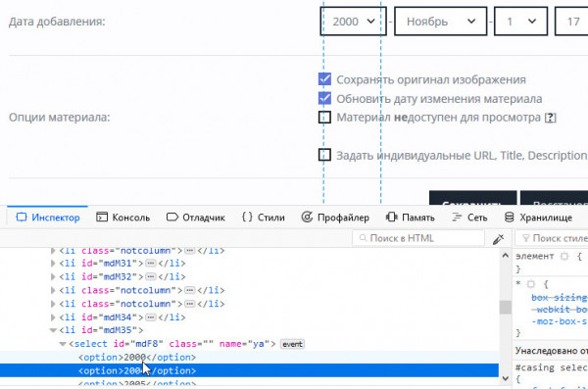Open the Сеть tab
The height and width of the screenshot is (389, 588).
[469, 218]
